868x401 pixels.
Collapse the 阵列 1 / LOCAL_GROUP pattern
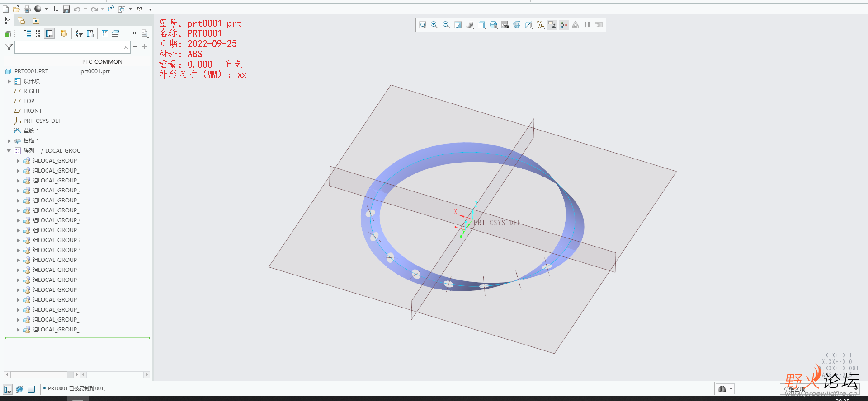coord(9,151)
